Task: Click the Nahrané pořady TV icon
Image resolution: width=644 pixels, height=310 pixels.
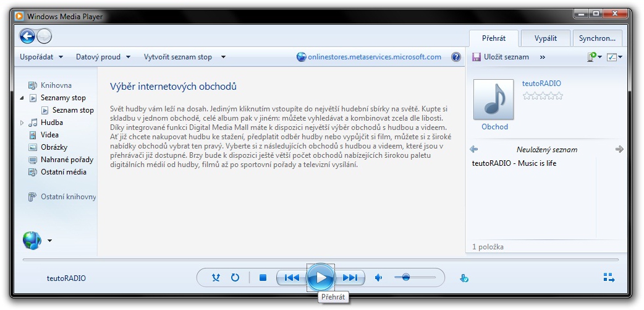Action: [x=33, y=160]
